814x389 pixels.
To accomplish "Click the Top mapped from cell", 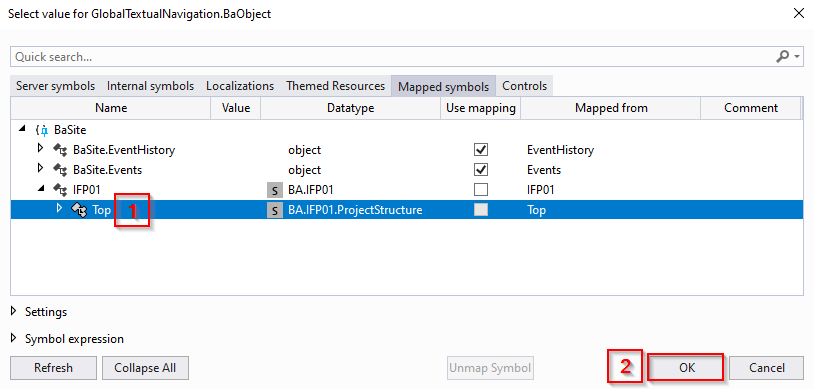I will tap(536, 210).
